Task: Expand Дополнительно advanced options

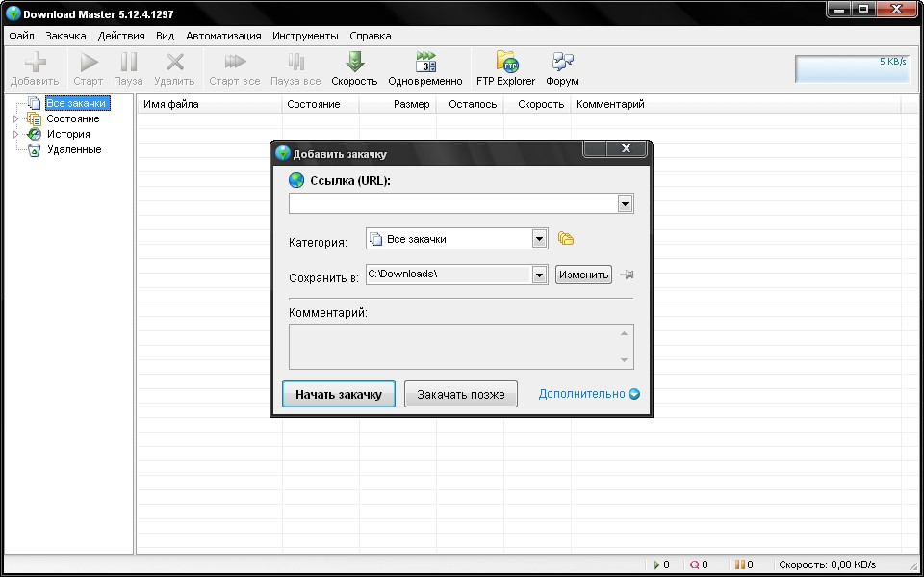Action: tap(589, 394)
